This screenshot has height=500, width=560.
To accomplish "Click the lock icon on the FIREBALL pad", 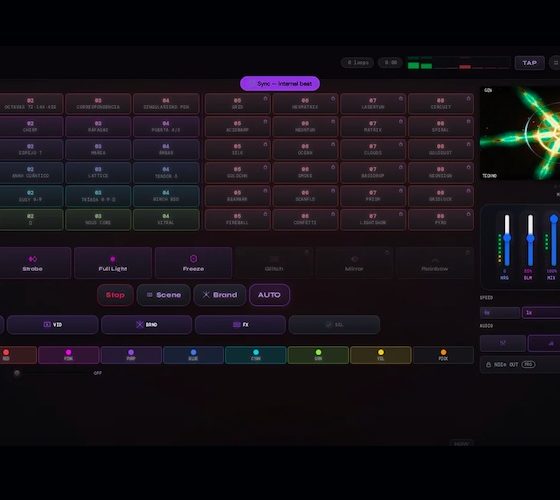I will [265, 214].
